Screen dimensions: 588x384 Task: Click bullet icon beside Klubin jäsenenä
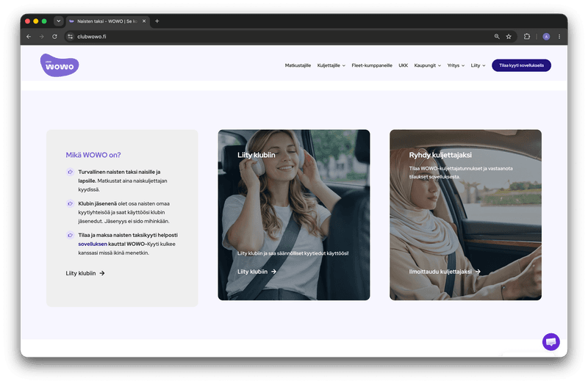click(70, 203)
